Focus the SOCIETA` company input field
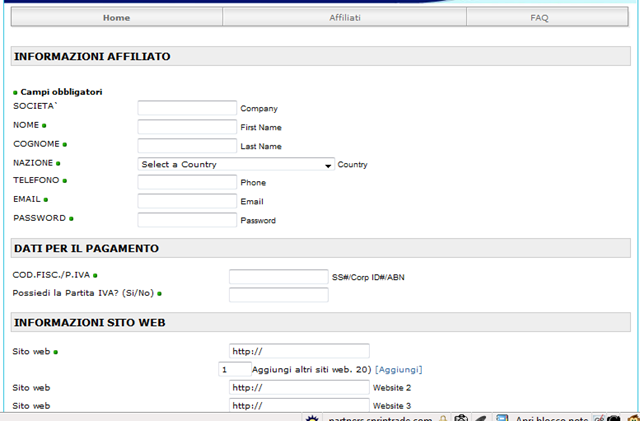 tap(187, 108)
